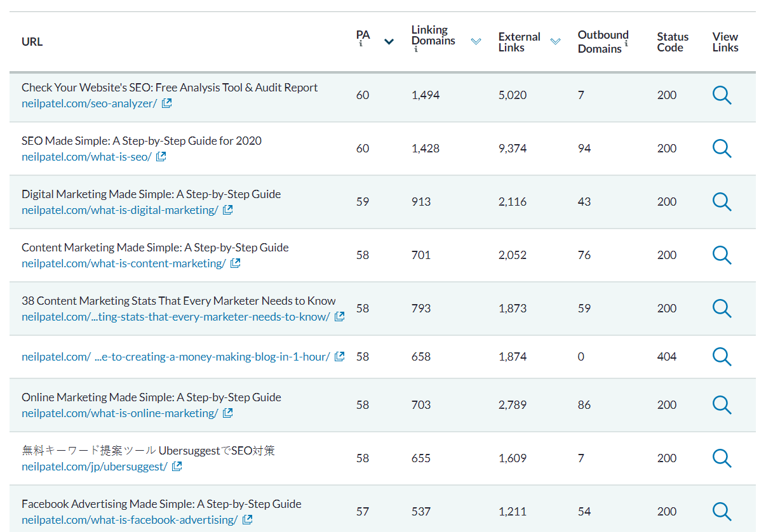This screenshot has width=780, height=532.
Task: Click the Linking Domains info icon
Action: pos(415,50)
